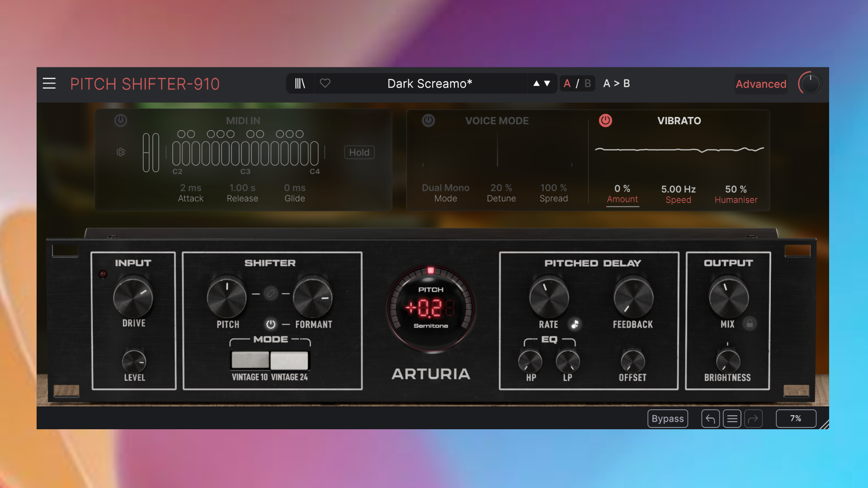
Task: Toggle the Mix lock icon in Output section
Action: [749, 324]
